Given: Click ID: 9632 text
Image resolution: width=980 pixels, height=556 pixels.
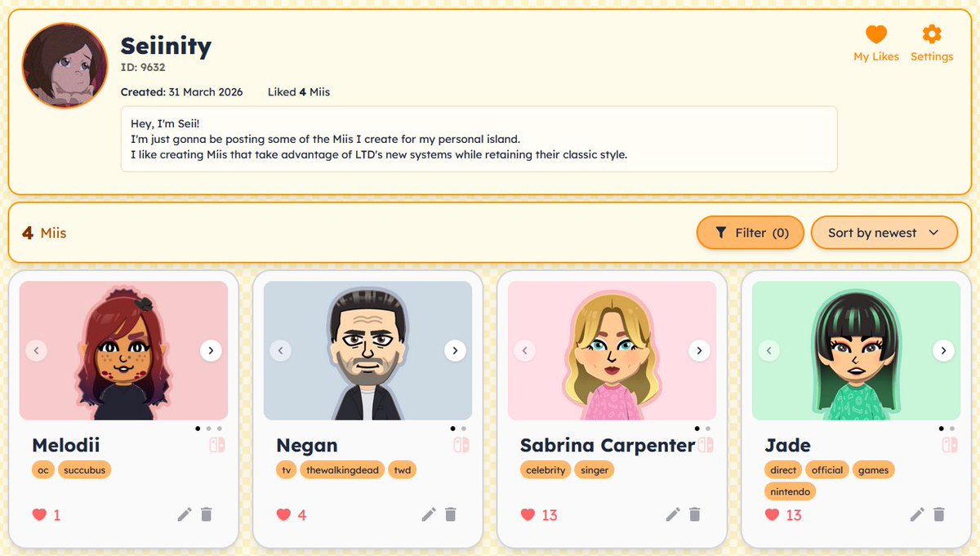Looking at the screenshot, I should click(x=143, y=68).
